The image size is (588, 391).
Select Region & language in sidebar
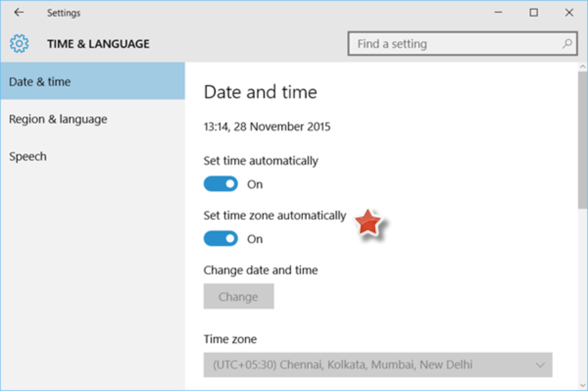pos(58,119)
